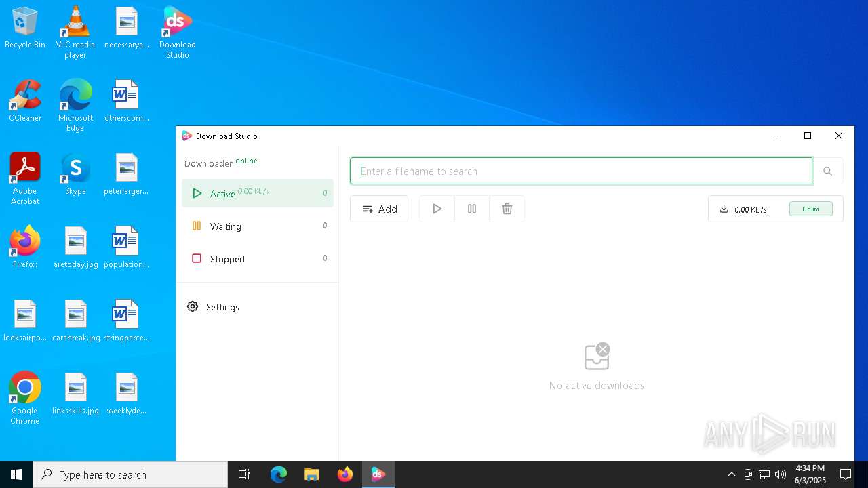
Task: Show the Stopped downloads list
Action: (x=258, y=258)
